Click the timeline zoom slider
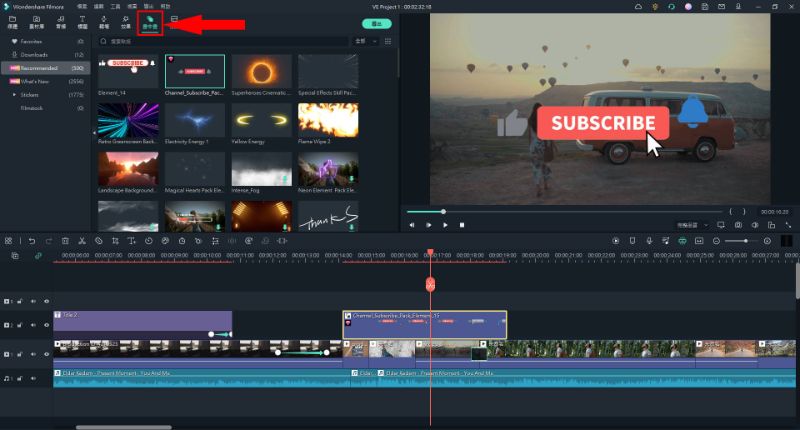 tap(739, 241)
